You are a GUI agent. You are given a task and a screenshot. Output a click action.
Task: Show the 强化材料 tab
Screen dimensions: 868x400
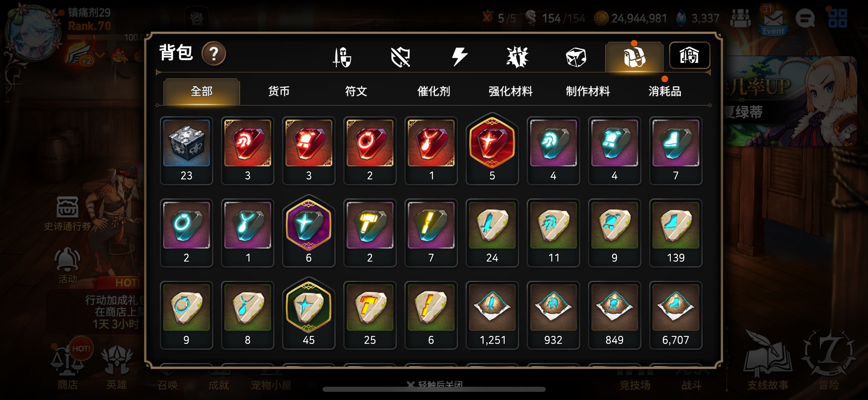click(510, 91)
